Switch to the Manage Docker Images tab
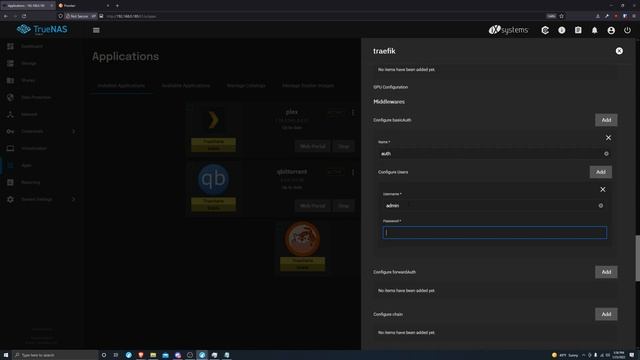The height and width of the screenshot is (360, 640). pos(308,86)
